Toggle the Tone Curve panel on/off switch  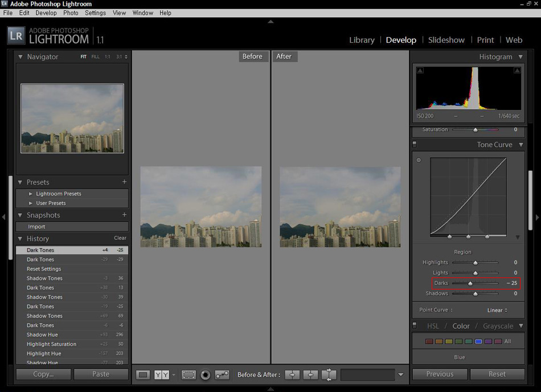click(415, 144)
